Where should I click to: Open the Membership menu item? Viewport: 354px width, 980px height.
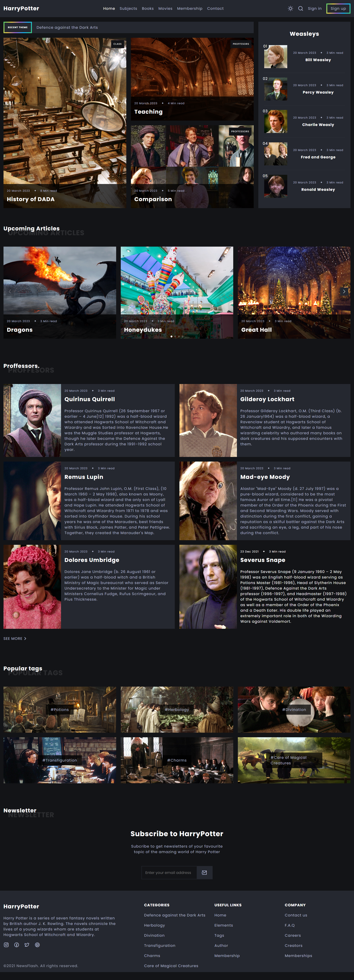point(190,8)
